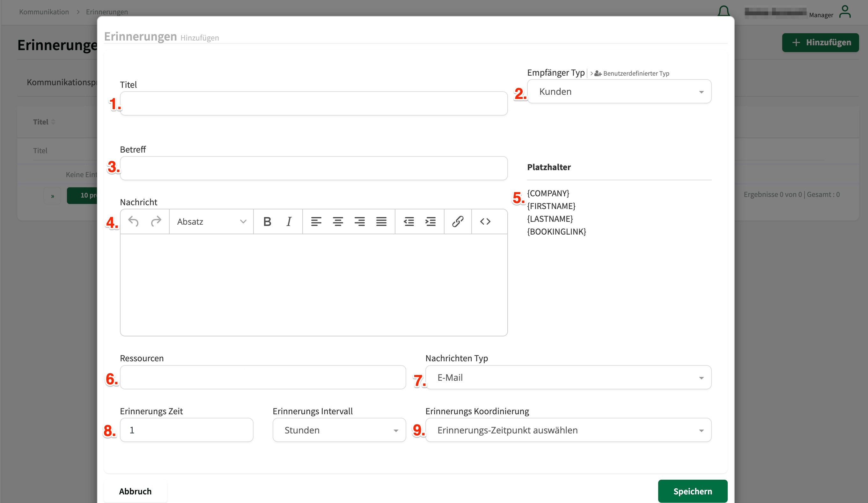The width and height of the screenshot is (868, 503).
Task: Open the Empfänger Typ Kunden dropdown
Action: 619,92
